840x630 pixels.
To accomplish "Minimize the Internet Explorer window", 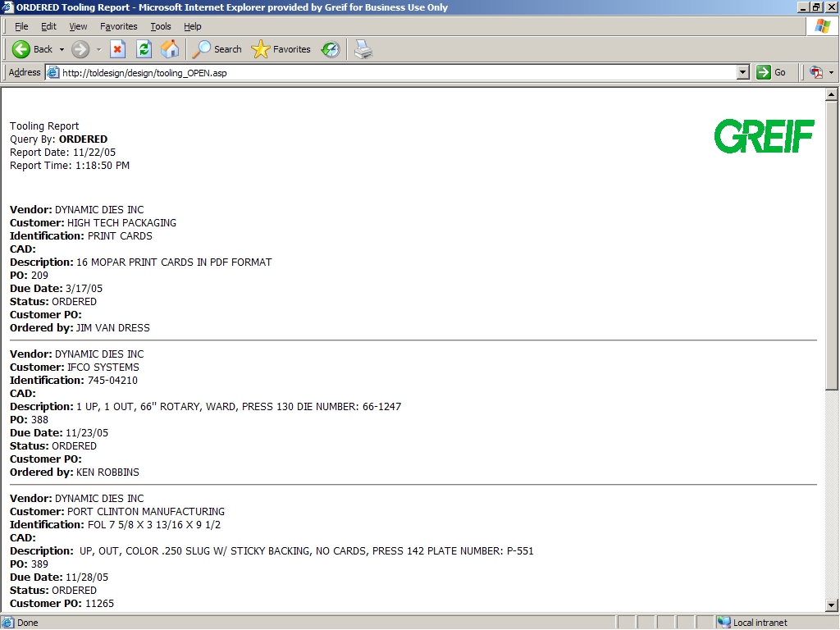I will coord(803,7).
